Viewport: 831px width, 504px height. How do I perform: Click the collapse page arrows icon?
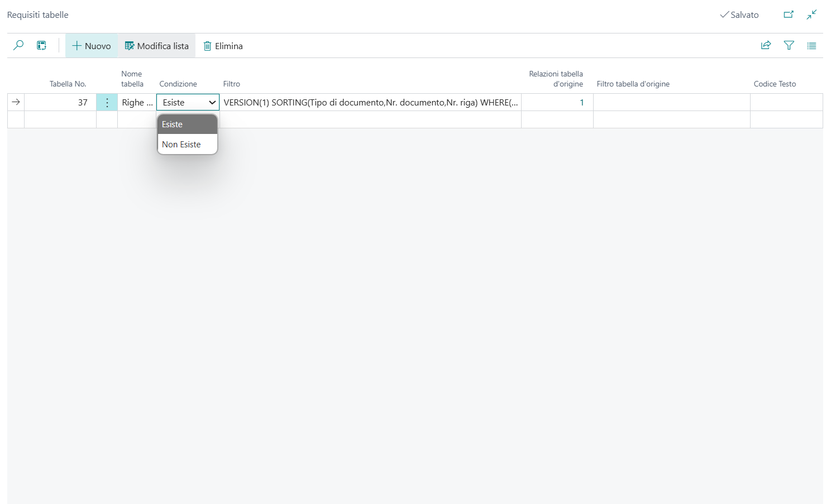(x=811, y=15)
